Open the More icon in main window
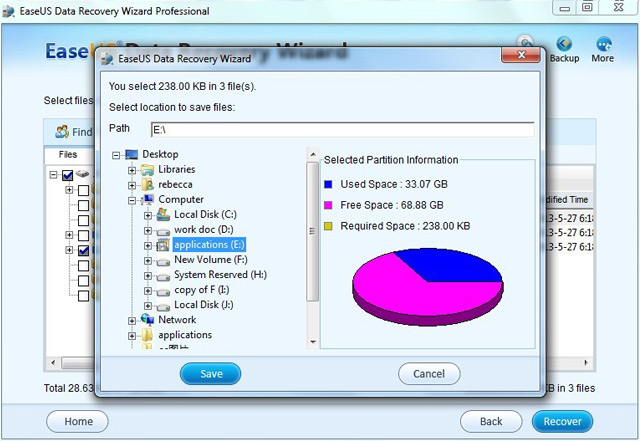Image resolution: width=640 pixels, height=441 pixels. coord(603,44)
